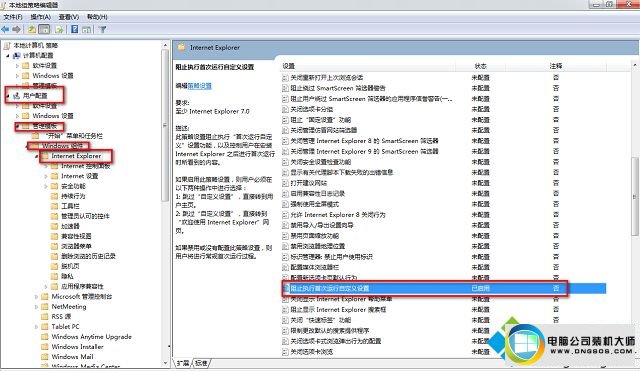640x371 pixels.
Task: Open the 操作(A) menu
Action: point(40,17)
